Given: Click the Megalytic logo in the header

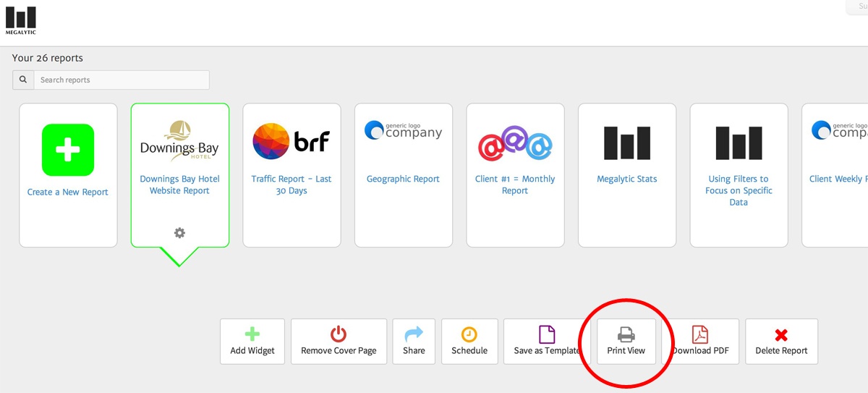Looking at the screenshot, I should tap(20, 20).
